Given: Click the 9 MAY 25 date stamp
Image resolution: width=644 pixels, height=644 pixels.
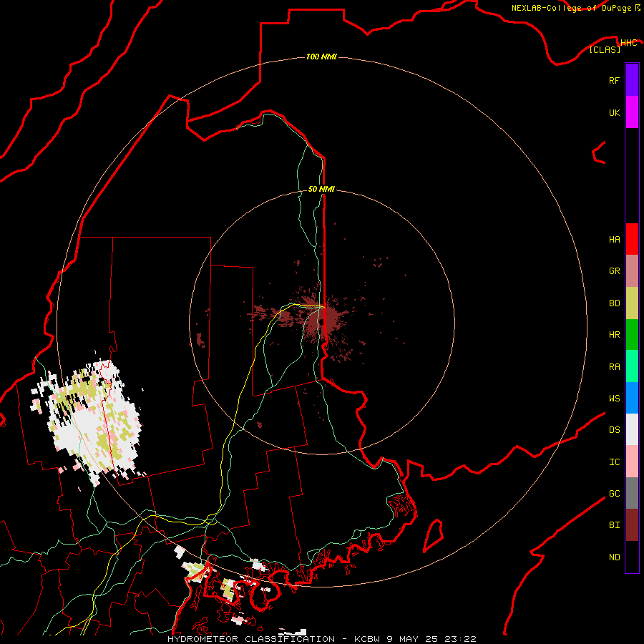Looking at the screenshot, I should (x=412, y=639).
